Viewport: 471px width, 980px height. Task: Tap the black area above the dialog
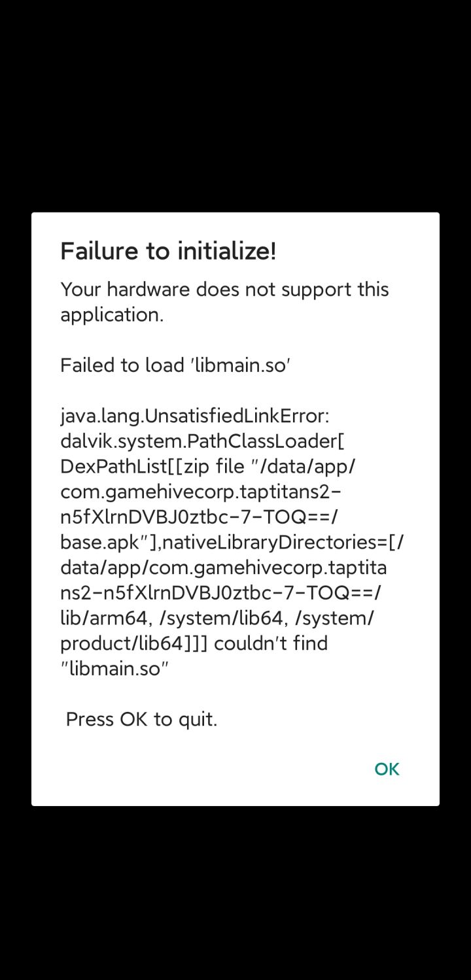pos(235,105)
